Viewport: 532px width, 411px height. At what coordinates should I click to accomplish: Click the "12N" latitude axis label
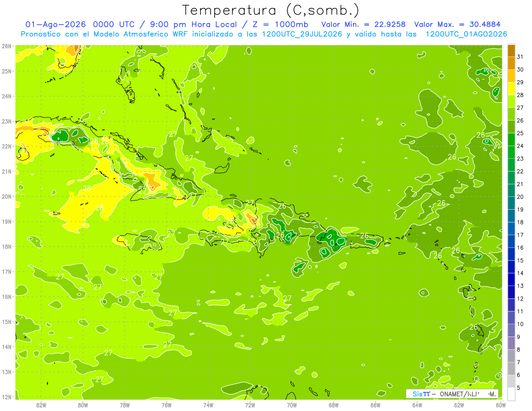(x=7, y=397)
